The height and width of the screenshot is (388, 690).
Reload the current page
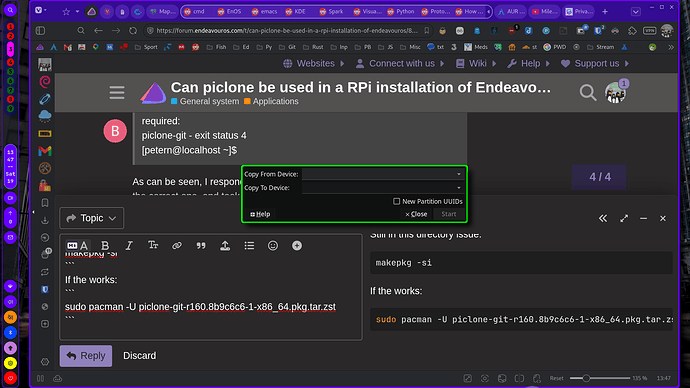click(133, 30)
